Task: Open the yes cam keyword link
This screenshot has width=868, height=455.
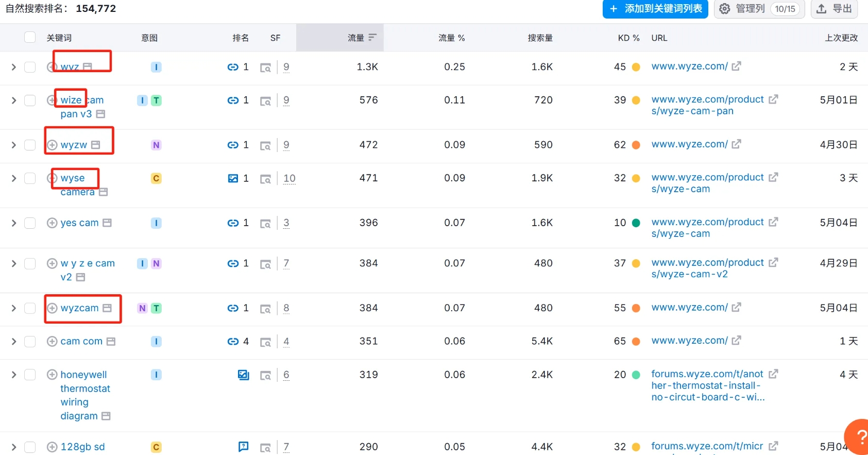Action: (x=79, y=223)
